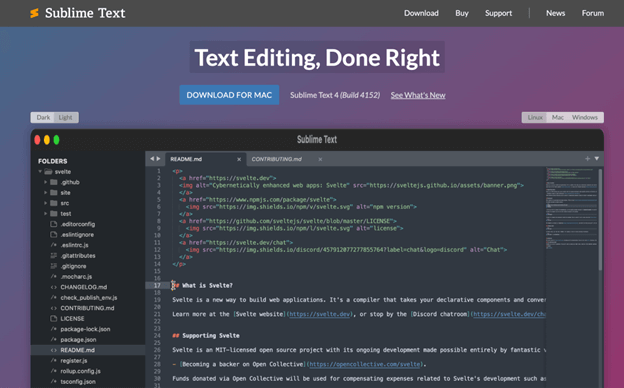Select CONTRIBUTING.md in the sidebar
Screen dimensions: 624x388
point(87,308)
